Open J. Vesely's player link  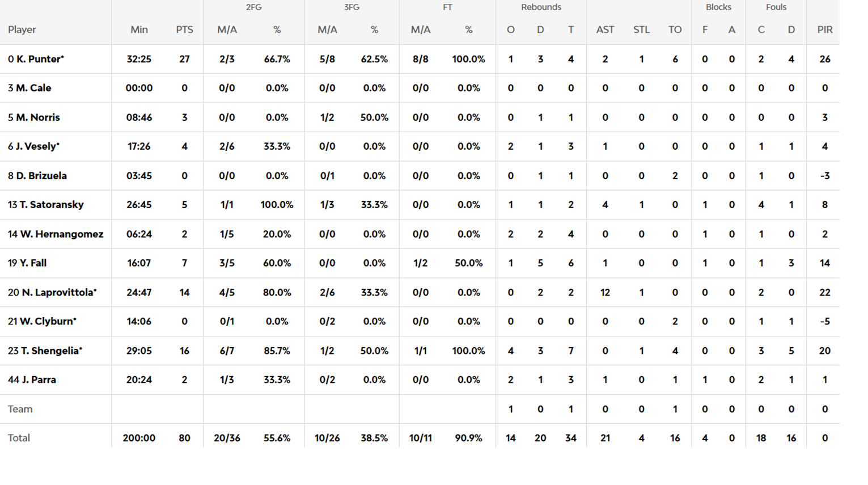point(37,146)
